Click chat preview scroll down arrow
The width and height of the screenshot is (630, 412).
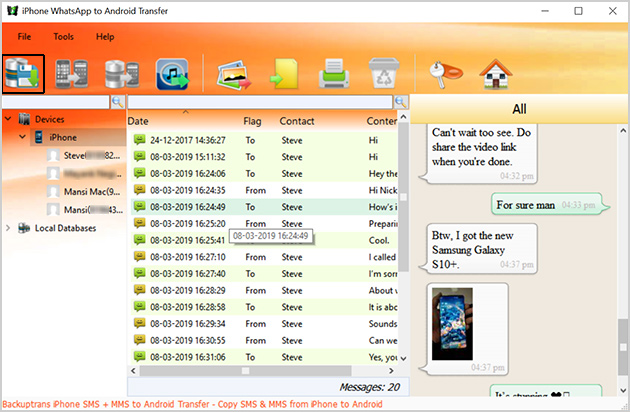tap(623, 390)
